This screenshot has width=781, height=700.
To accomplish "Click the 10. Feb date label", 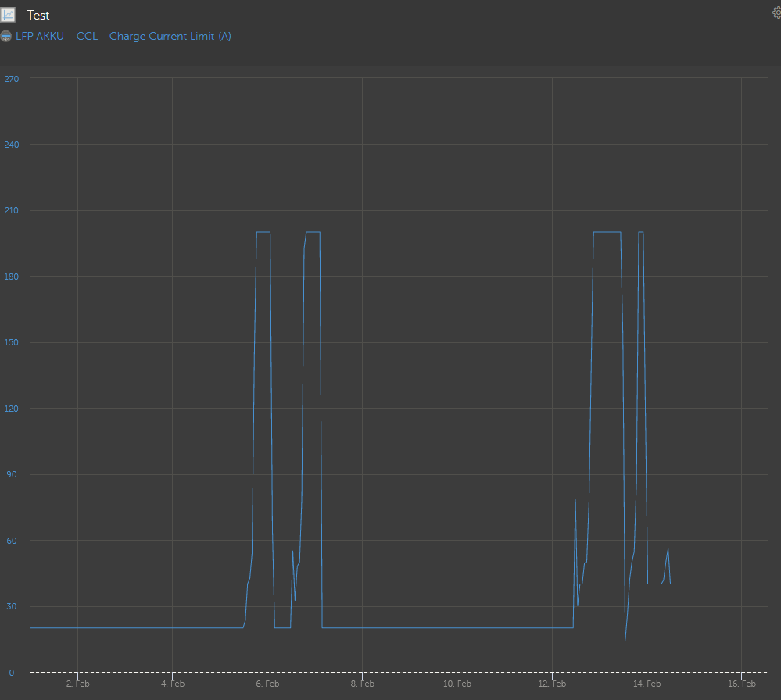I will (x=457, y=684).
